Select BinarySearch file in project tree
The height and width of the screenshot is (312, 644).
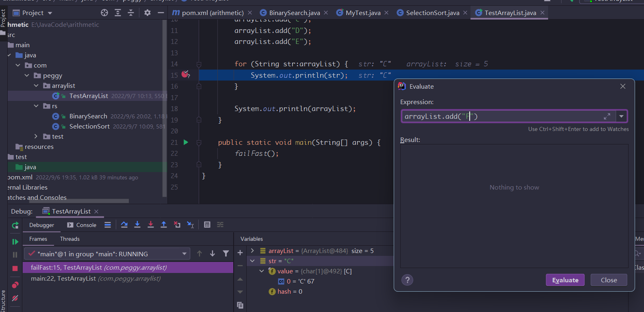click(88, 116)
